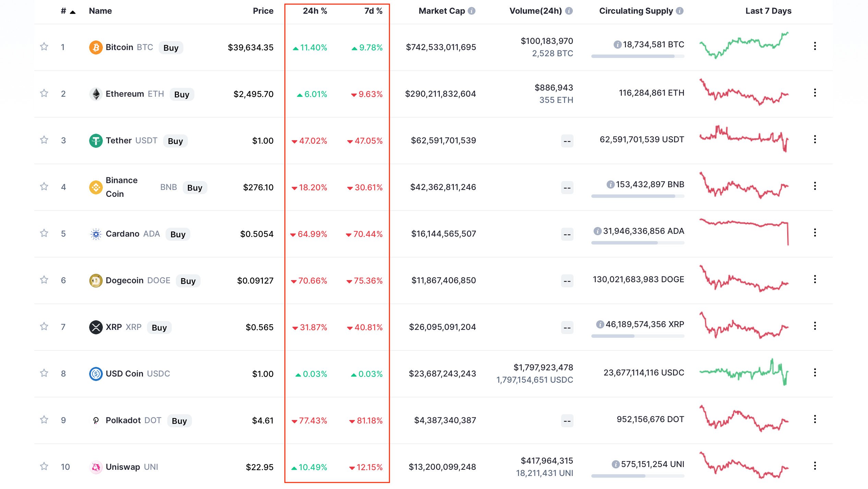
Task: Click the Buy button for Cardano
Action: point(178,234)
